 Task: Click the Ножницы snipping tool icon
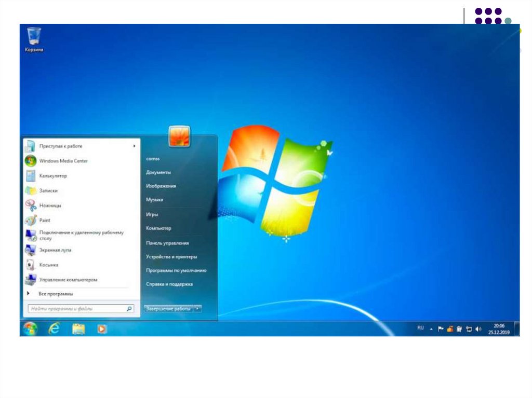pos(31,205)
